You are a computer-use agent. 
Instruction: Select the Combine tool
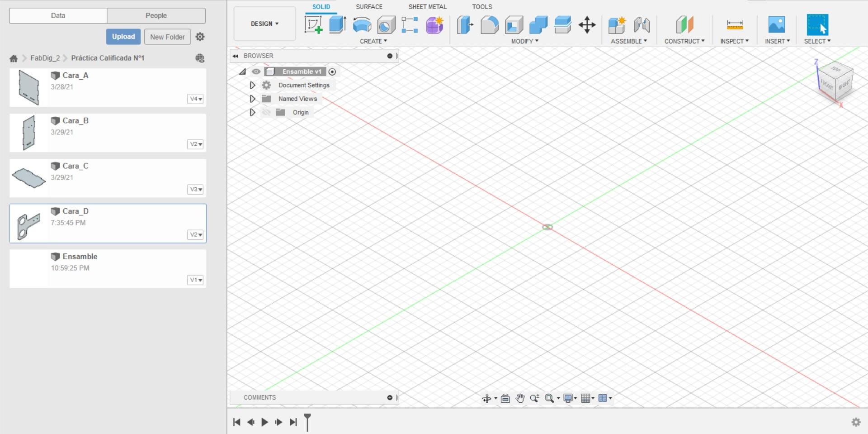pos(538,25)
